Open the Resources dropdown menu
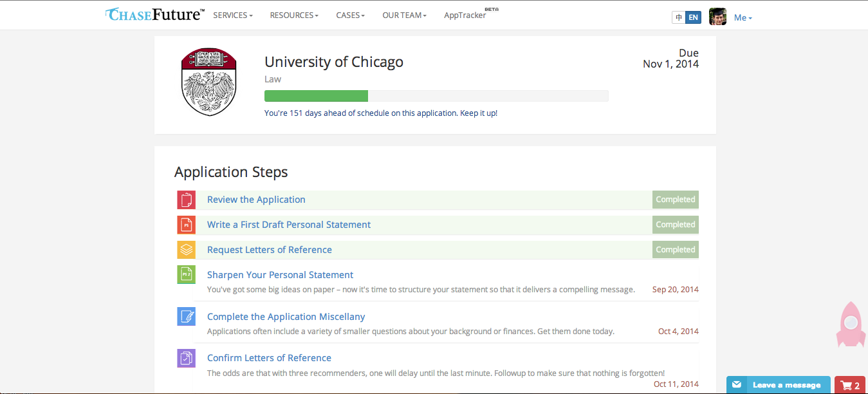868x394 pixels. (294, 15)
